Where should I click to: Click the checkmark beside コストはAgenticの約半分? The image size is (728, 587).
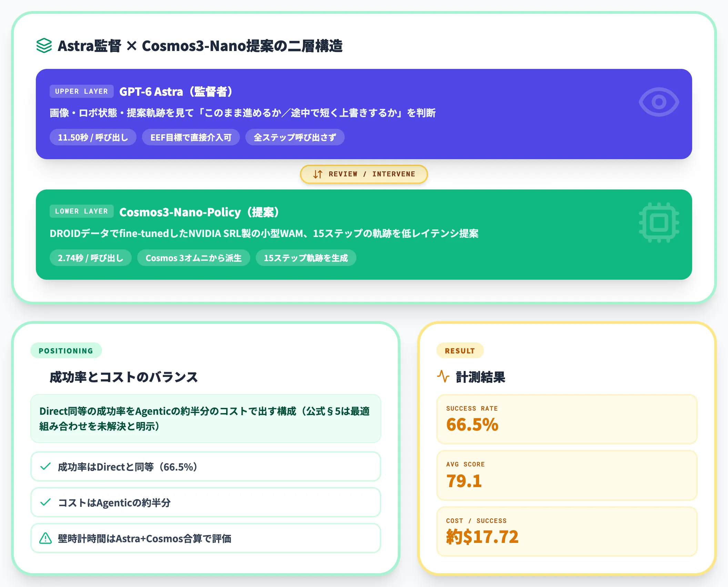pyautogui.click(x=45, y=502)
